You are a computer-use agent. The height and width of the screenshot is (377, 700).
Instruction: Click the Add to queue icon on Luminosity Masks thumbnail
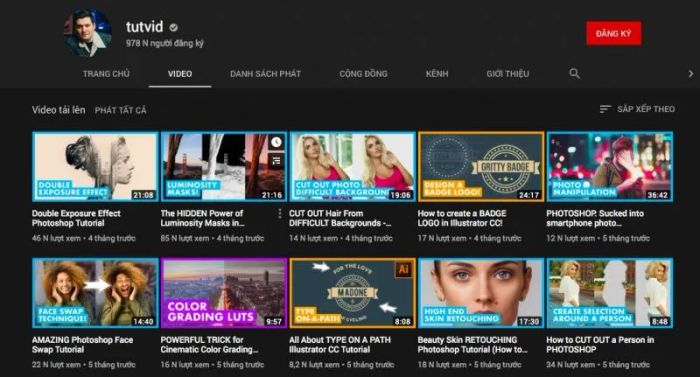(276, 161)
